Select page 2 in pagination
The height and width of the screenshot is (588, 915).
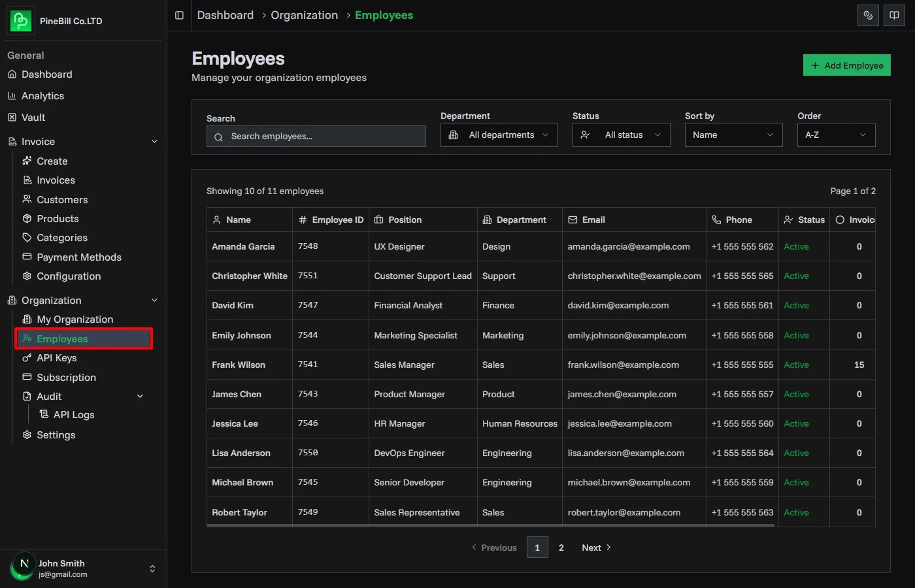[x=561, y=547]
